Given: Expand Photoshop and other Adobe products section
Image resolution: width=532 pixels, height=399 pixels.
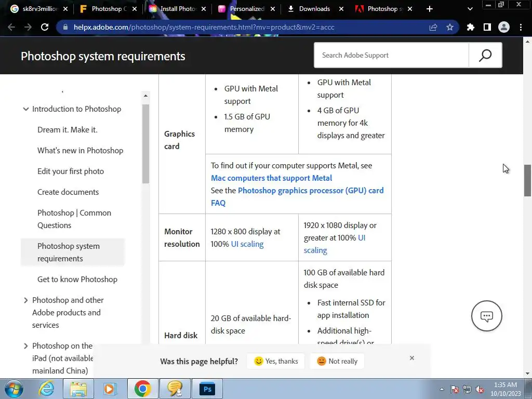Looking at the screenshot, I should 26,300.
